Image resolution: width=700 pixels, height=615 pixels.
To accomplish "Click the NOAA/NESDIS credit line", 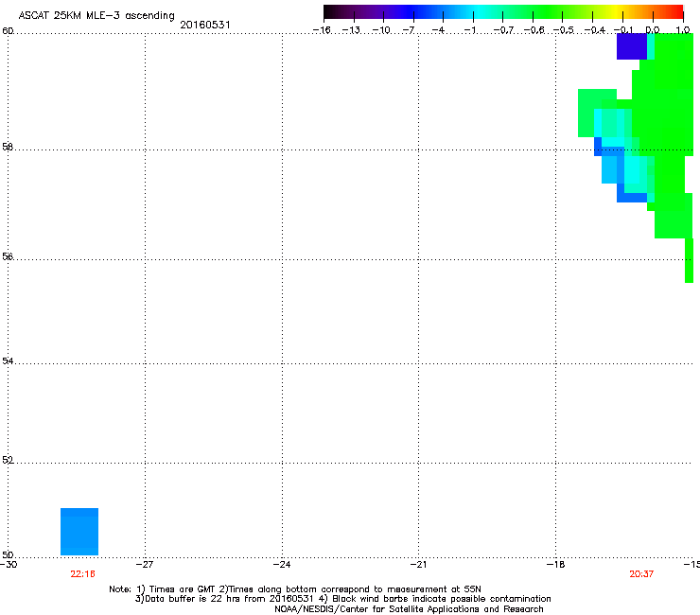I will [x=409, y=609].
